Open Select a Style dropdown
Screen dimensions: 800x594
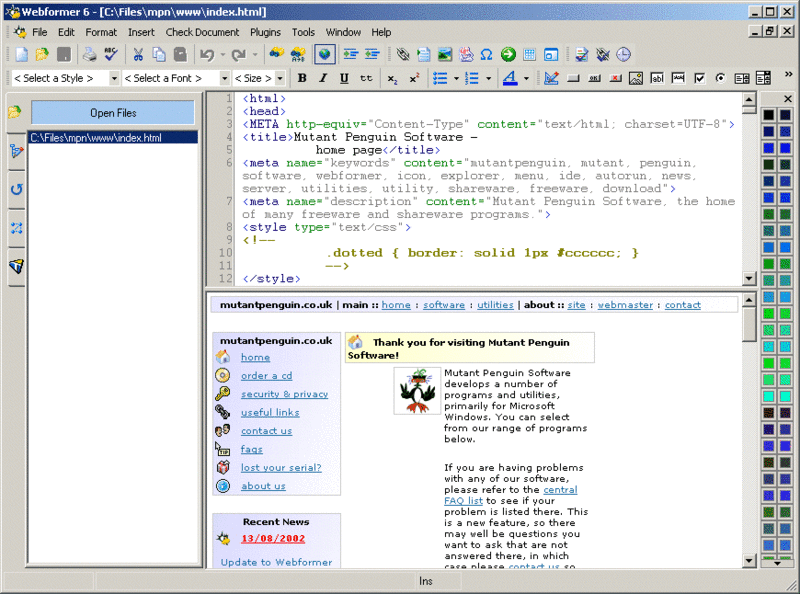tap(114, 78)
